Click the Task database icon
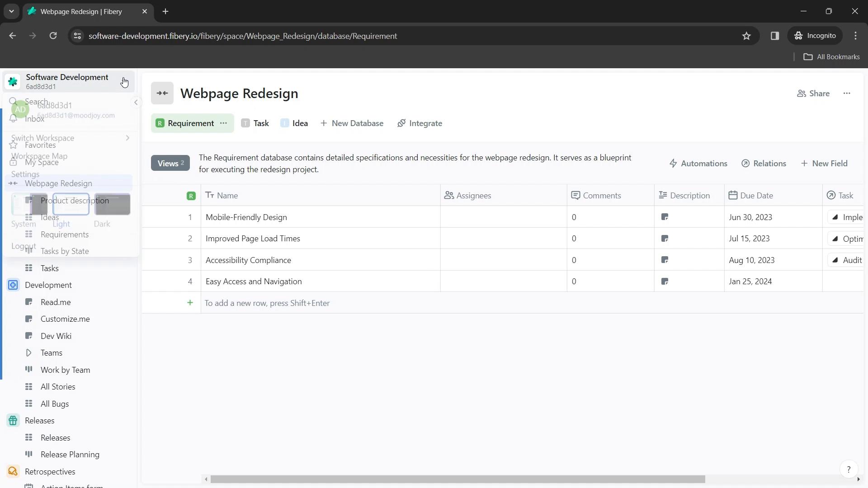The height and width of the screenshot is (488, 868). click(245, 123)
